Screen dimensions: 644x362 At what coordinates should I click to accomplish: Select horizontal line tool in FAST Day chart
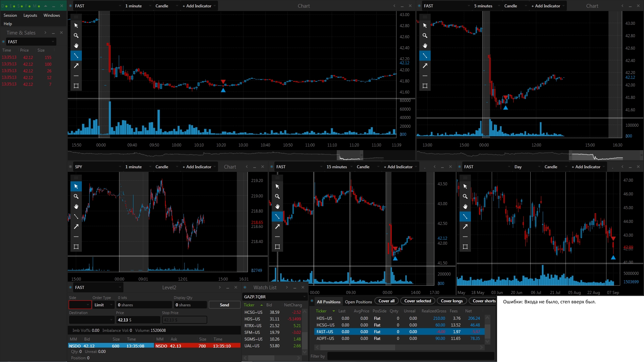click(x=465, y=237)
